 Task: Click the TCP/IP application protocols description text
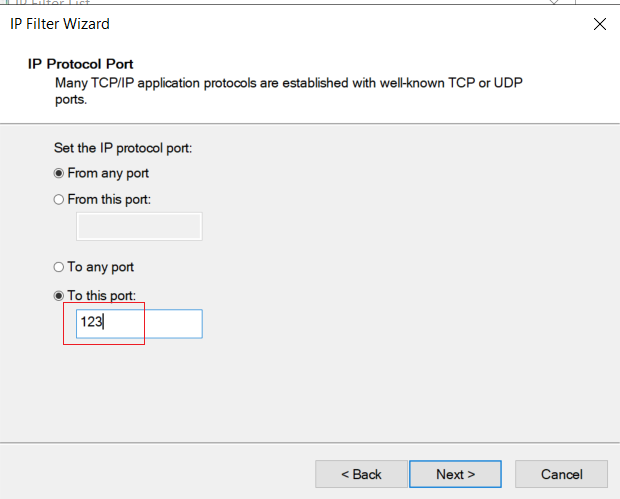(x=289, y=91)
